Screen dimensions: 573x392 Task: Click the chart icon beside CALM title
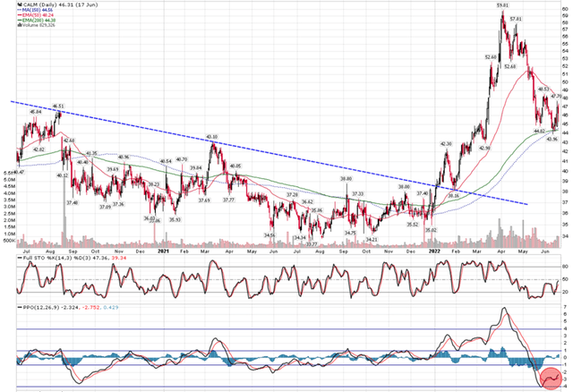20,4
